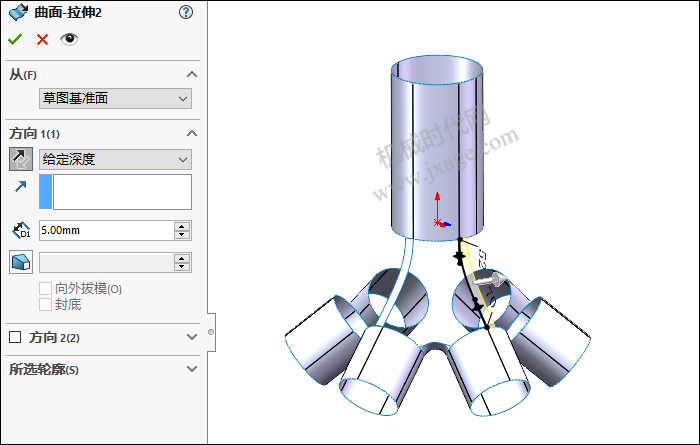Open the 草图基准面 start condition dropdown
The image size is (700, 445).
tap(115, 98)
